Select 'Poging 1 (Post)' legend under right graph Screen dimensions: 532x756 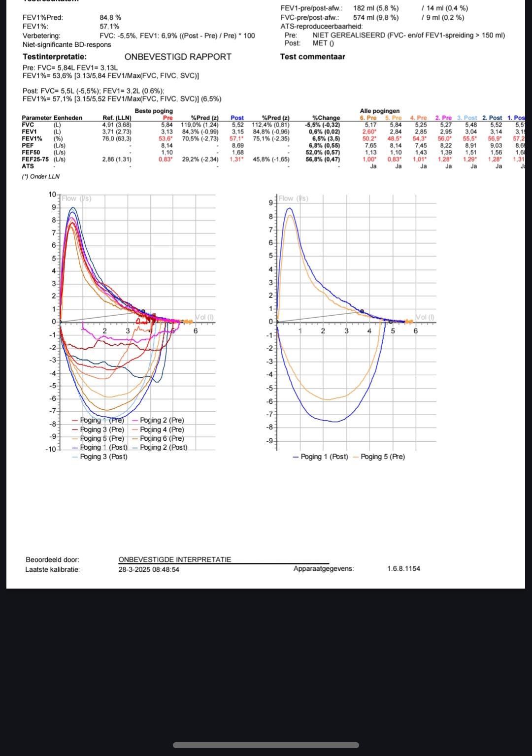coord(320,457)
